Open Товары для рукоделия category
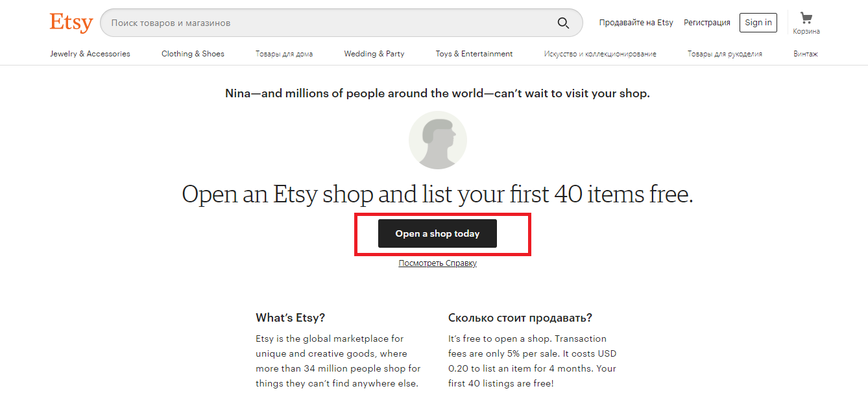This screenshot has height=393, width=868. tap(725, 54)
